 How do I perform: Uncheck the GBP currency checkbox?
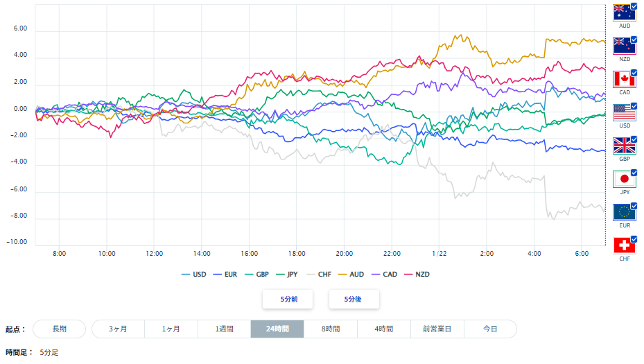point(634,139)
